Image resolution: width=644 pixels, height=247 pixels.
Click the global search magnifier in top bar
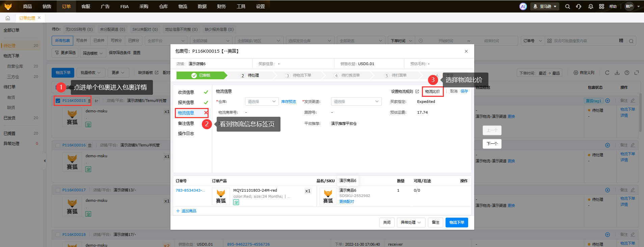tap(567, 6)
